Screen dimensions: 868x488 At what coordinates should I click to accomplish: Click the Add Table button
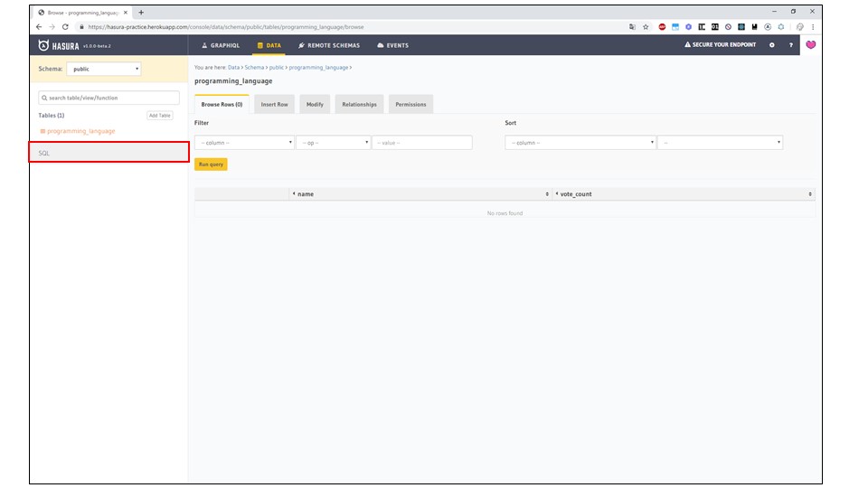click(159, 115)
